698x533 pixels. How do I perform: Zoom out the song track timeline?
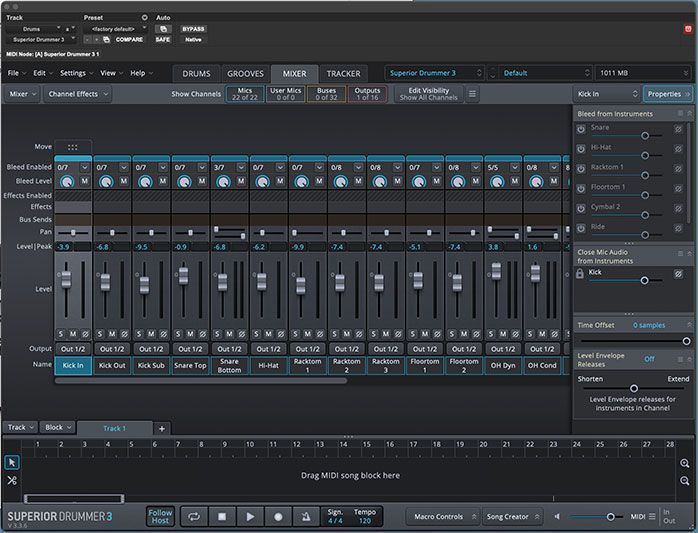point(685,480)
